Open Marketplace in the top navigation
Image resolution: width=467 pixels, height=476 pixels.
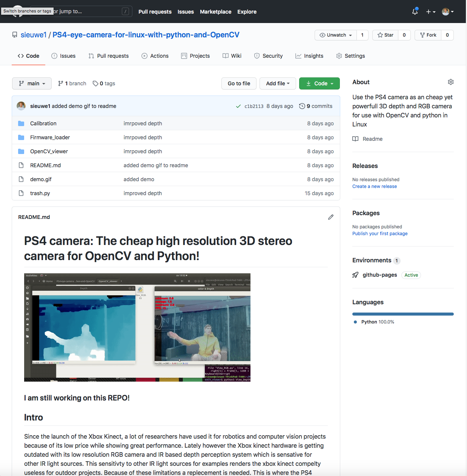coord(216,12)
